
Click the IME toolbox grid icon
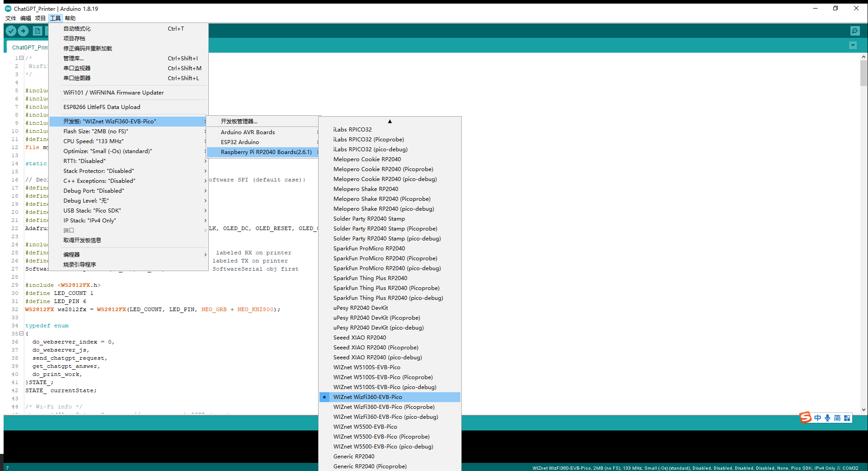(847, 418)
